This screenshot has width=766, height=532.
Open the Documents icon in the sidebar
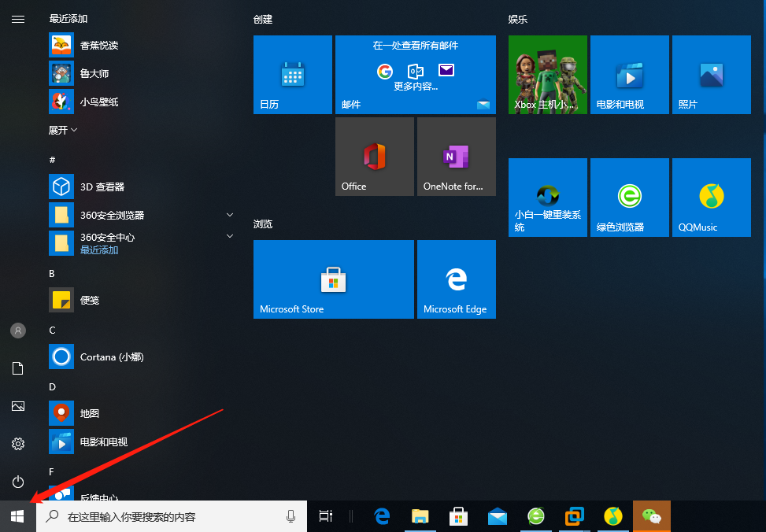click(17, 368)
